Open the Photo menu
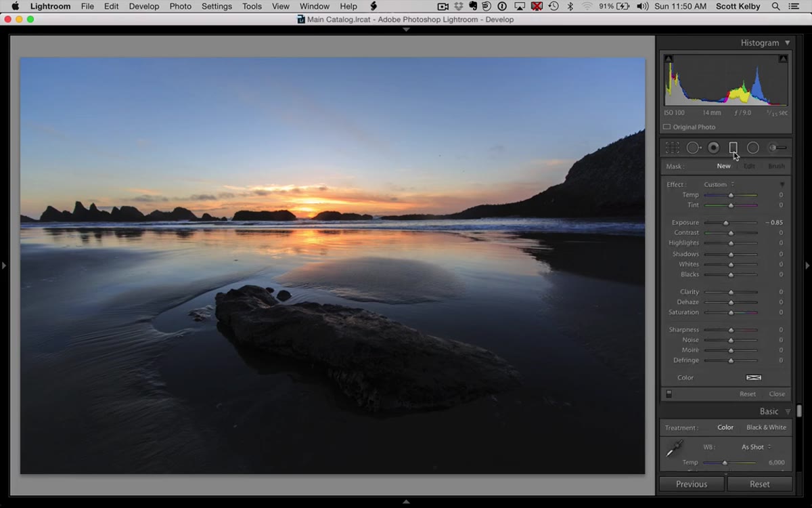This screenshot has width=812, height=508. 181,6
